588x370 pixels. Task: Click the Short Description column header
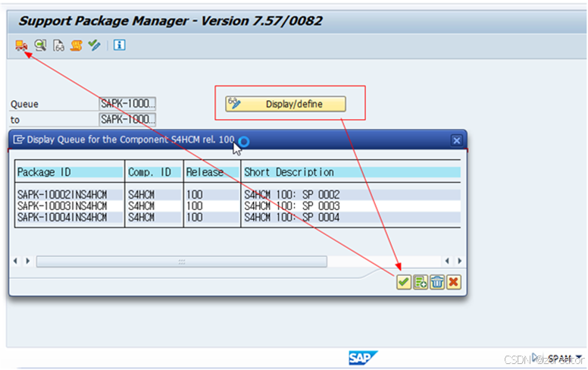pos(352,172)
